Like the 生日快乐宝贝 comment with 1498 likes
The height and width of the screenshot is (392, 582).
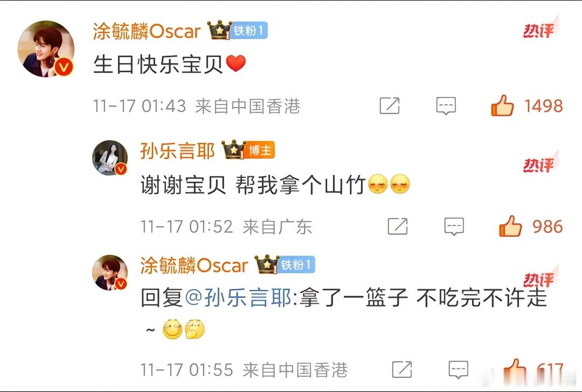click(x=502, y=106)
